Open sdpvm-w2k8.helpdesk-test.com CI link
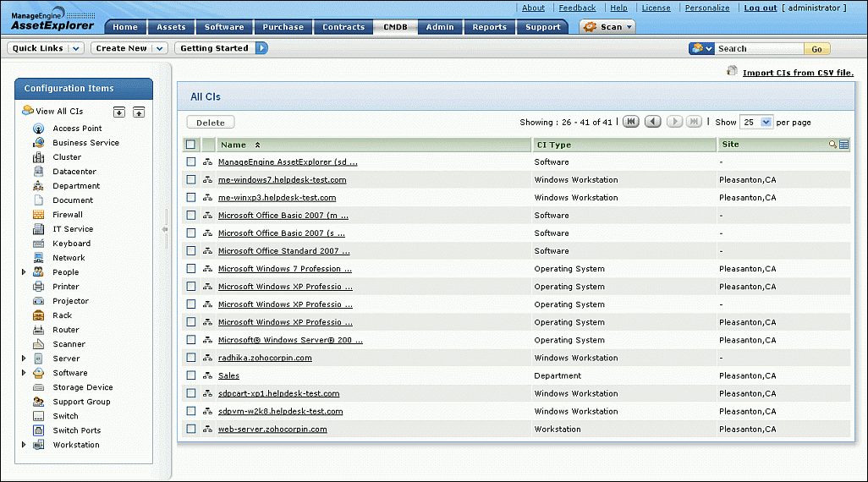The image size is (868, 482). (280, 411)
